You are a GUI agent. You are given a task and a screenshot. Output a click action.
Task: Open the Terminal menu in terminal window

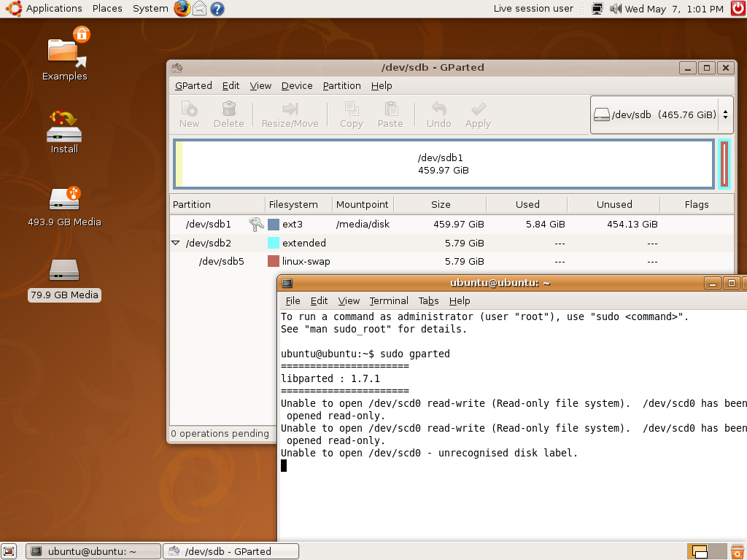pyautogui.click(x=389, y=301)
